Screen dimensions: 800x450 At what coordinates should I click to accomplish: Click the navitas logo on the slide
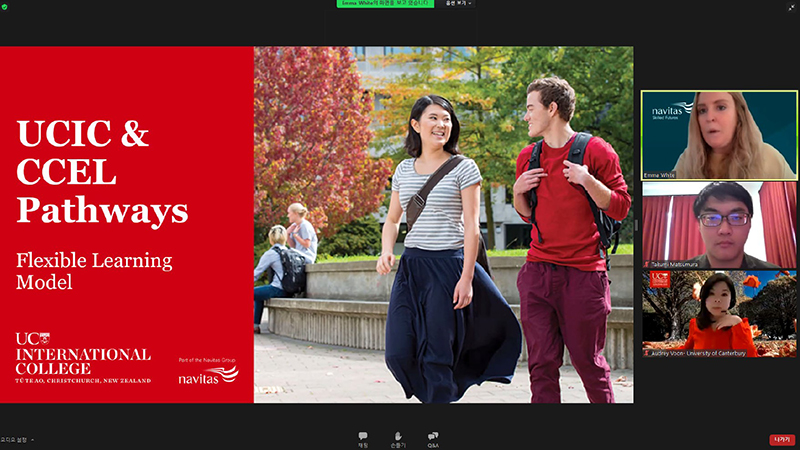tap(208, 375)
